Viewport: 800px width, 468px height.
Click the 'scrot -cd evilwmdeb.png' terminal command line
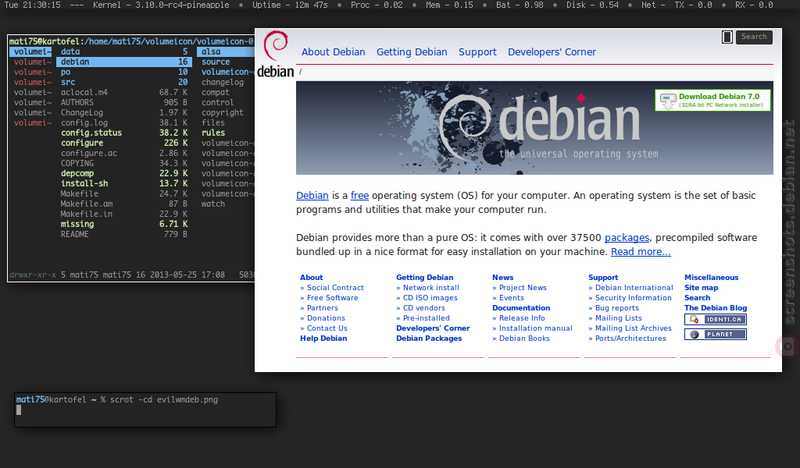(164, 400)
